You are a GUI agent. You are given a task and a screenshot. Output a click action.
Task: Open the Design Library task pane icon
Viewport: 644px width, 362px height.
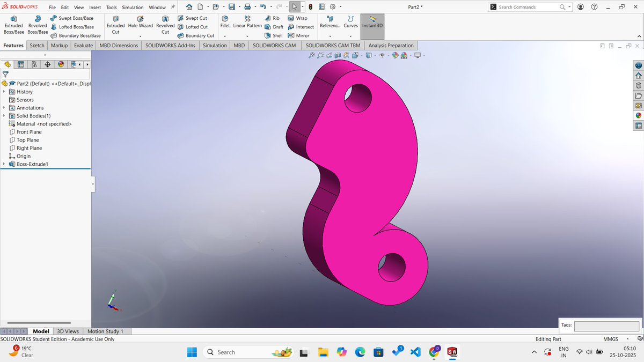pyautogui.click(x=638, y=85)
